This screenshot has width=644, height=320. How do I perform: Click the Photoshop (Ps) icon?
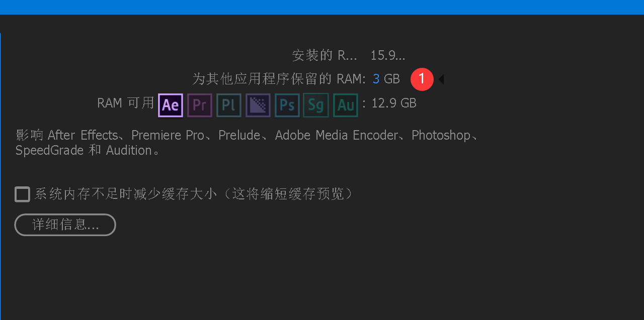click(x=287, y=105)
